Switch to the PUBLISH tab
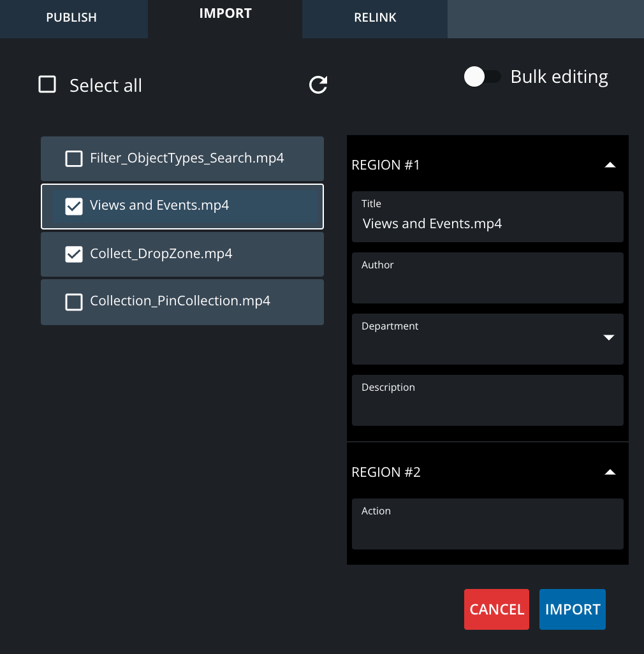This screenshot has width=644, height=654. coord(71,18)
